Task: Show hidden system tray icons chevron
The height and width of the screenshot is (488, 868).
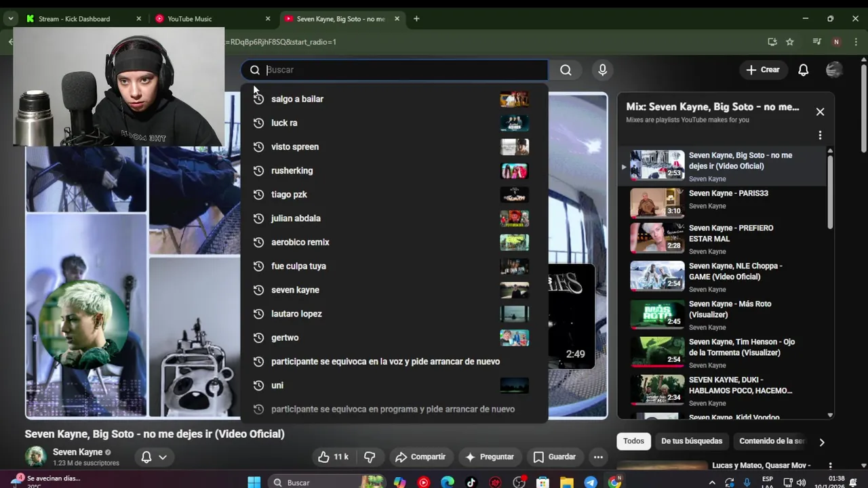Action: pyautogui.click(x=712, y=483)
